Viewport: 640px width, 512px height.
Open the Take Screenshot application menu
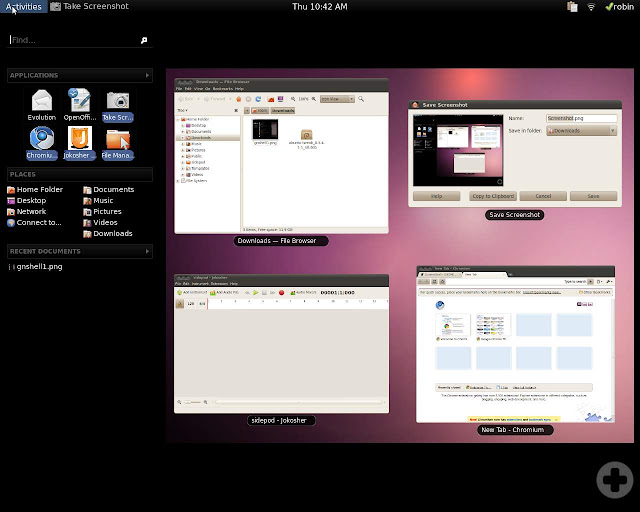(89, 7)
